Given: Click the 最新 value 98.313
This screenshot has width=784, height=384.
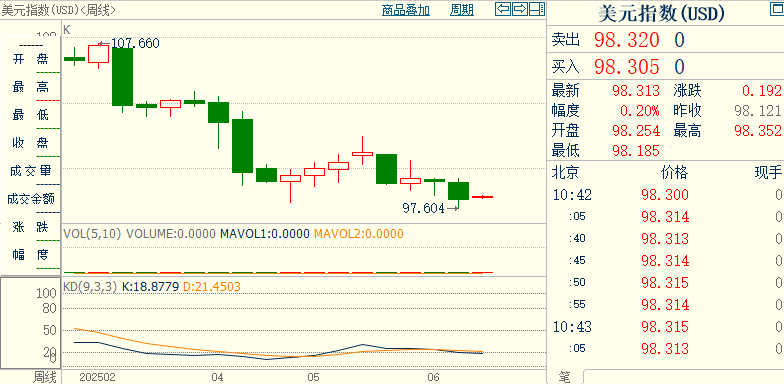Looking at the screenshot, I should [x=636, y=91].
